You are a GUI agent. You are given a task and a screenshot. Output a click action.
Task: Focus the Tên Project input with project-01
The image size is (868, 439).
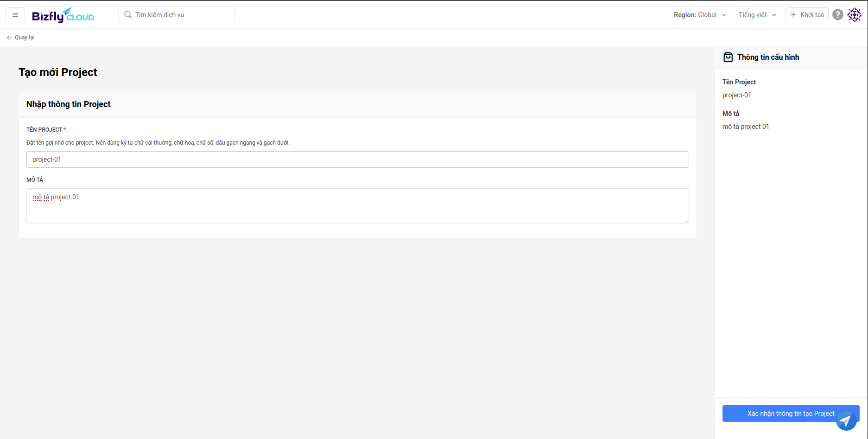click(357, 159)
